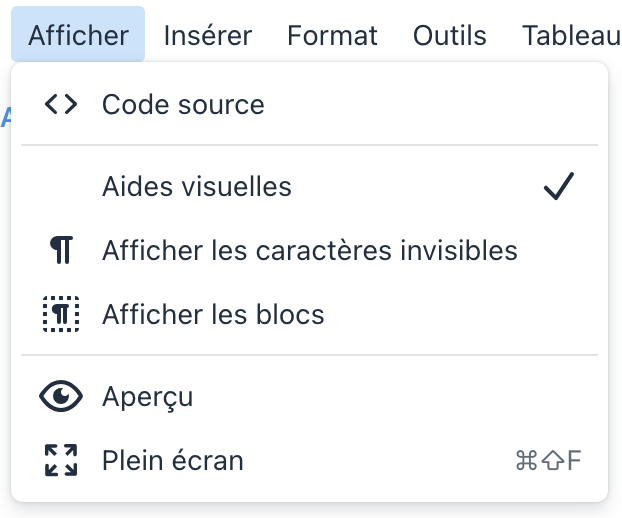This screenshot has height=518, width=622.
Task: Select Plein écran menu entry
Action: tap(173, 461)
